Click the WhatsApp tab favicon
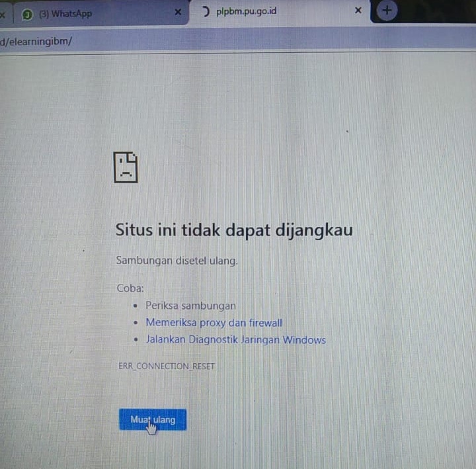The image size is (476, 469). point(27,14)
